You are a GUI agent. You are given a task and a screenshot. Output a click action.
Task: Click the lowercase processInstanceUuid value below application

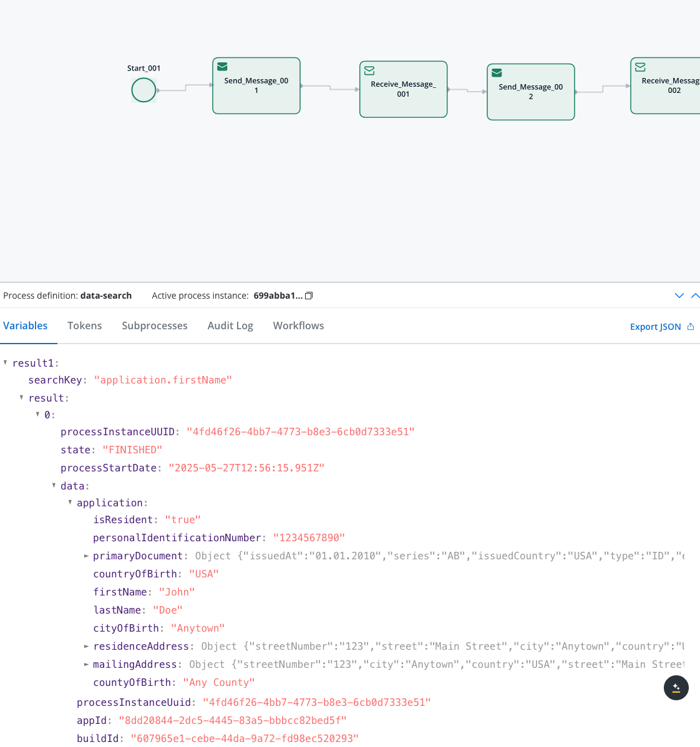[x=317, y=703]
